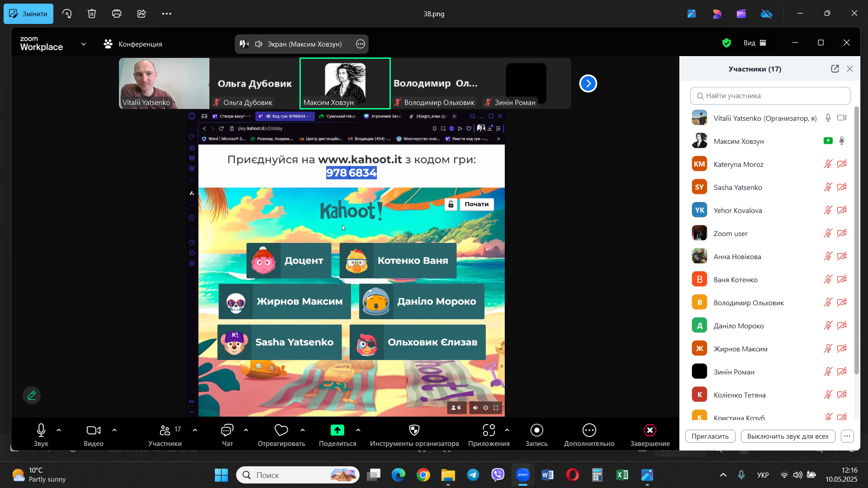The width and height of the screenshot is (868, 488).
Task: Toggle microphone for Vitalii Yatsenko in list
Action: tap(828, 118)
